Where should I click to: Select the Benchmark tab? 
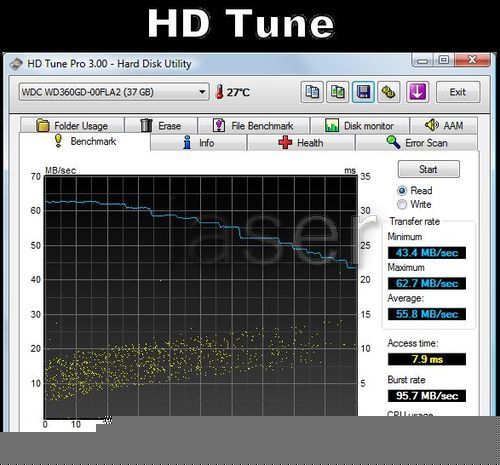click(85, 141)
